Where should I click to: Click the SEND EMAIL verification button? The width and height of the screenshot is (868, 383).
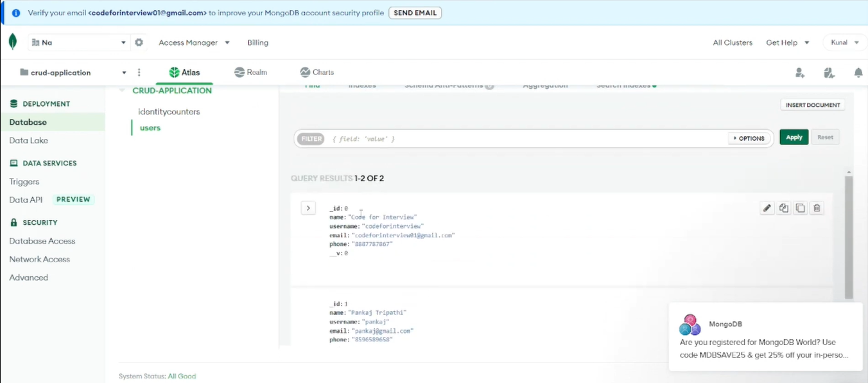pyautogui.click(x=415, y=12)
